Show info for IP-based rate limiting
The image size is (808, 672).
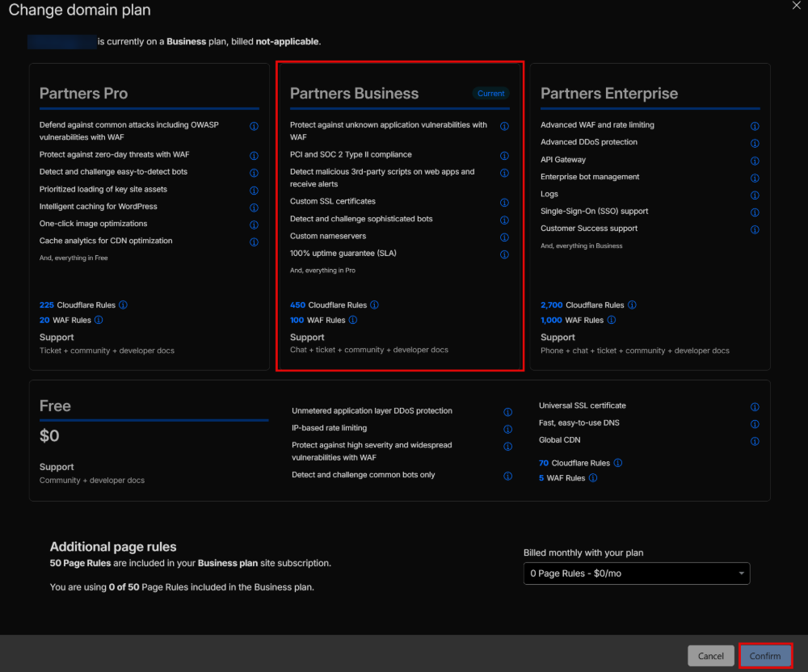[x=507, y=430]
